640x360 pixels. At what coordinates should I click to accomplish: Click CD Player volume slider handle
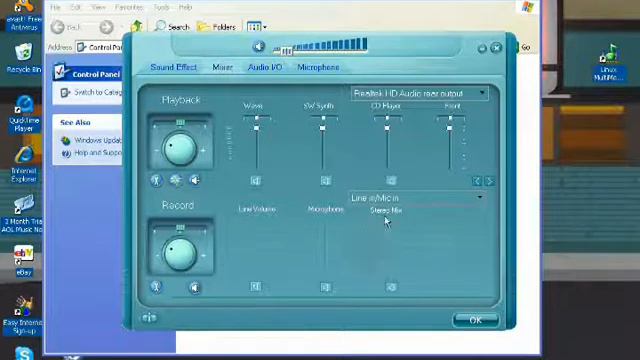coord(387,128)
